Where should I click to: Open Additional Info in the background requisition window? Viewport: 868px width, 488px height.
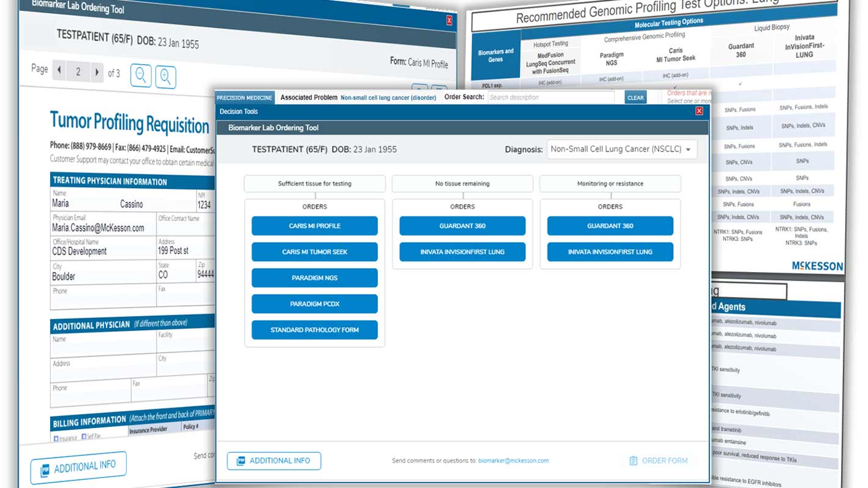(x=79, y=468)
